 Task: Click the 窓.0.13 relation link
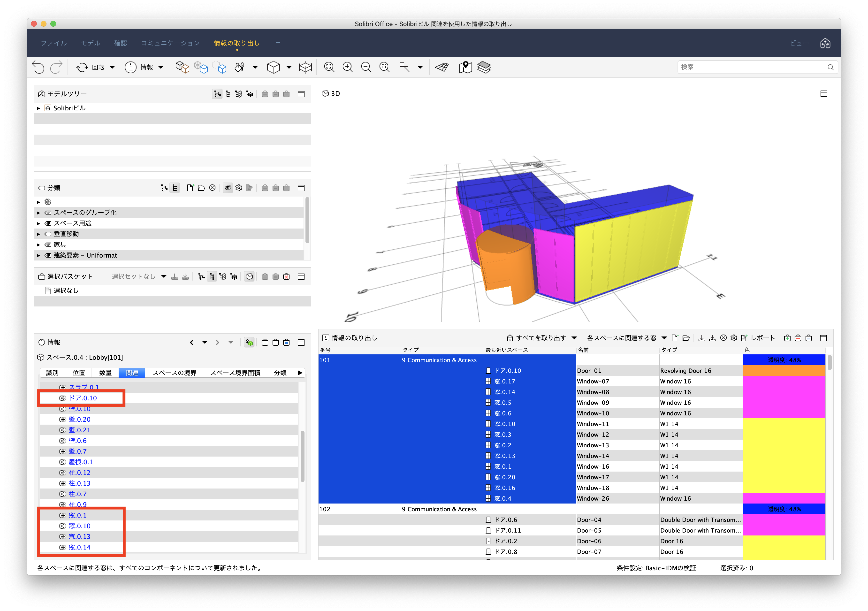(x=79, y=536)
